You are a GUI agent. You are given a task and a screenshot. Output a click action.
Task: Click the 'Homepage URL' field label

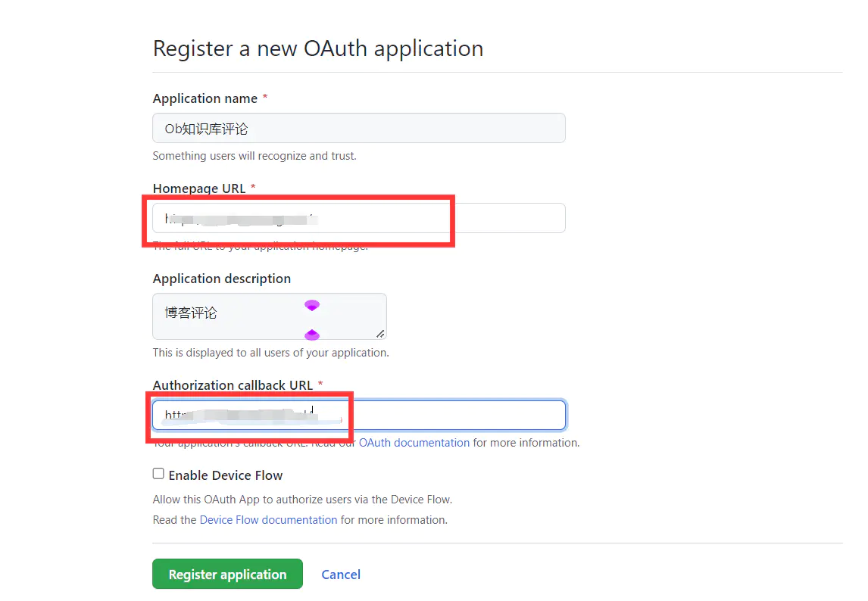tap(199, 188)
